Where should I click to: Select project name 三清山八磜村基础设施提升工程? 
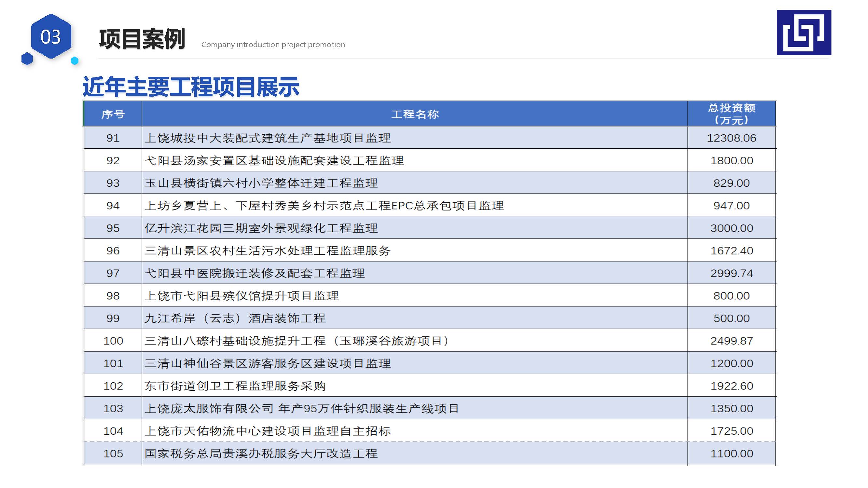click(x=235, y=341)
